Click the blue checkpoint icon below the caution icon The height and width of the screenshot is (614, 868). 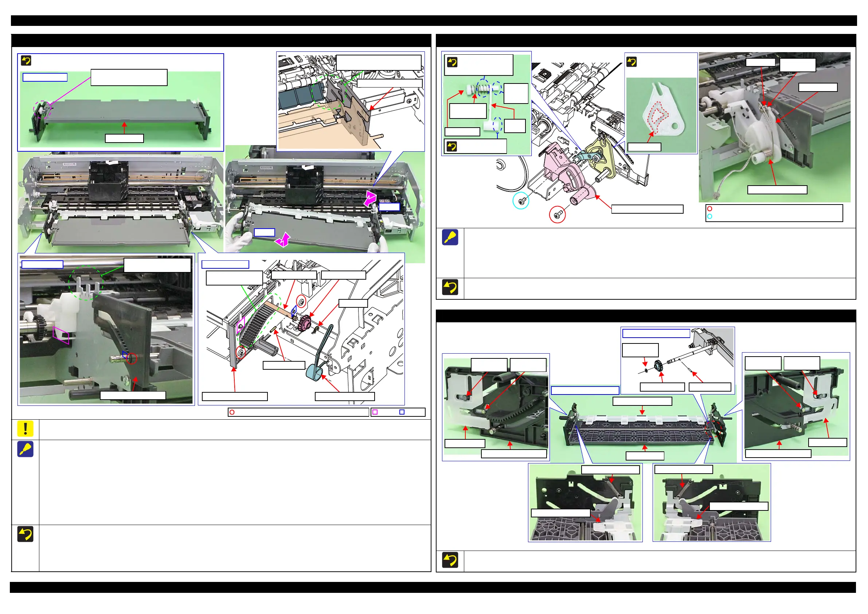(26, 449)
